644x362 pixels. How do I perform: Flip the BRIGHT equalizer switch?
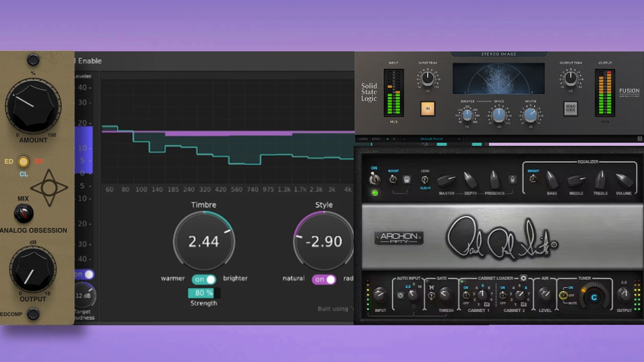click(x=533, y=178)
